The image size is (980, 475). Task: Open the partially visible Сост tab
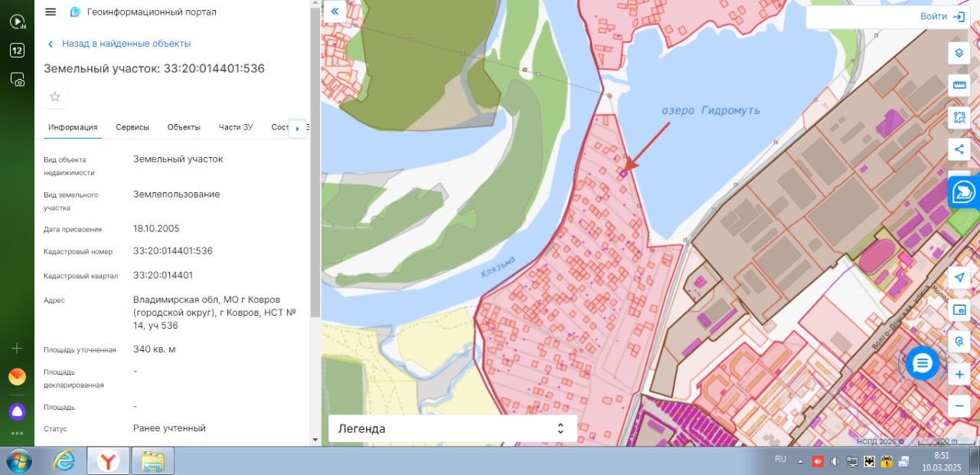(x=280, y=127)
